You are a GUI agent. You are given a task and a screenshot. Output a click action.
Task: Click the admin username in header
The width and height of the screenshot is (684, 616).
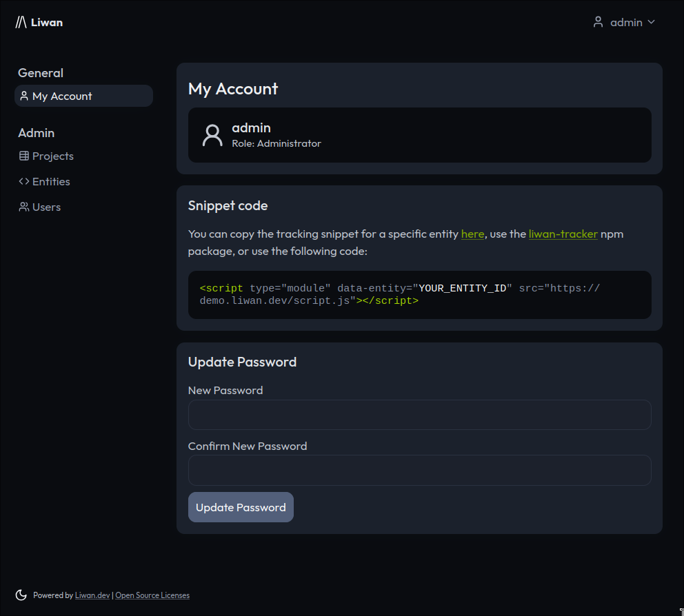click(626, 23)
